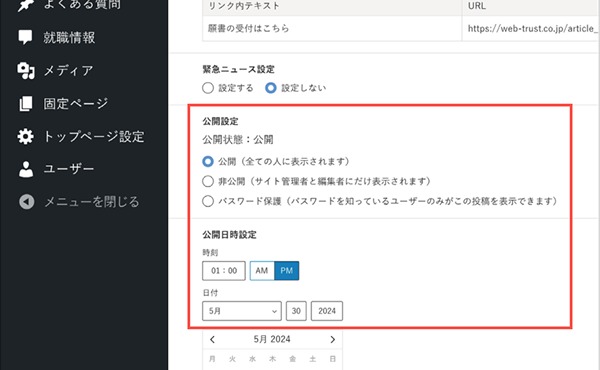Go to next month in calendar

click(x=333, y=339)
